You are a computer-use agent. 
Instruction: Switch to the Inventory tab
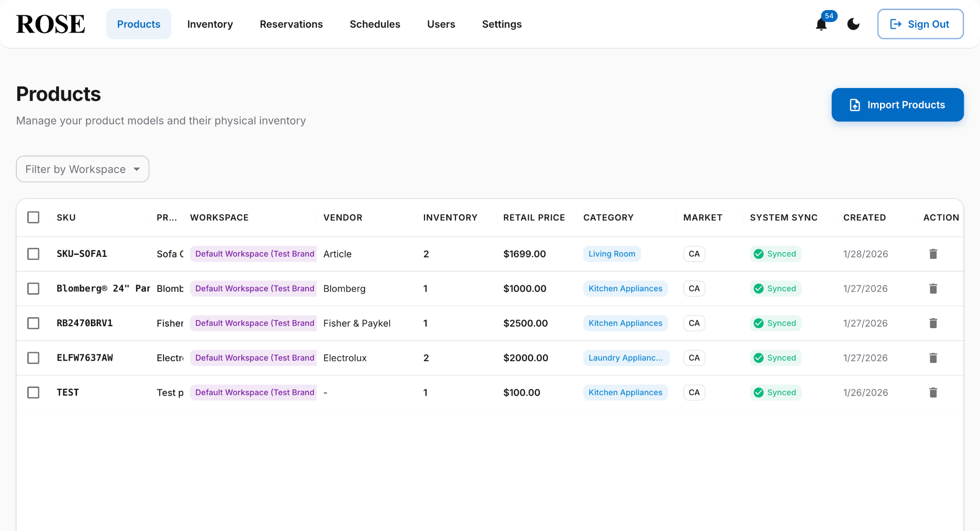click(x=210, y=24)
